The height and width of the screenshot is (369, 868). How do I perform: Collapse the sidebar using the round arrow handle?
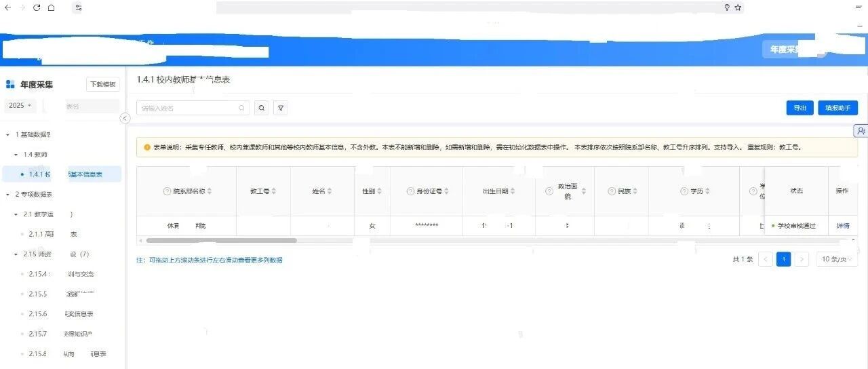[125, 118]
